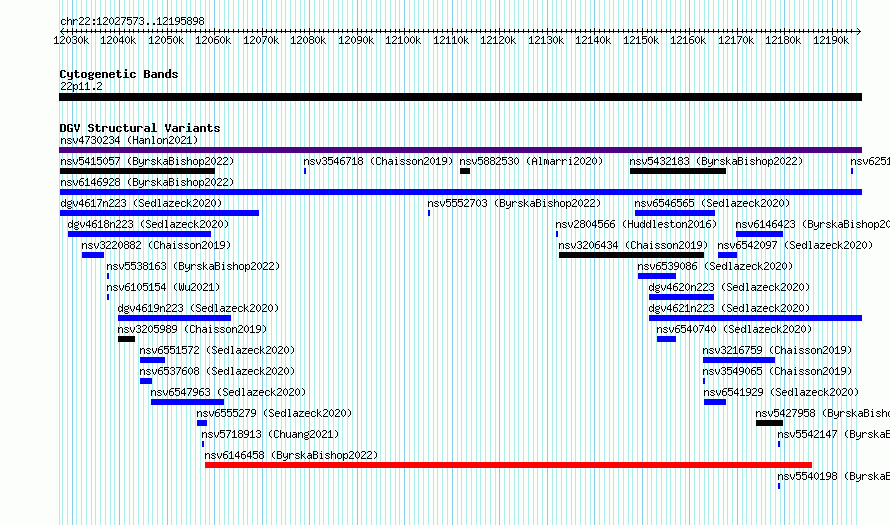Image resolution: width=890 pixels, height=525 pixels.
Task: Click the chr22:12027573..12195898 region label
Action: pos(132,21)
